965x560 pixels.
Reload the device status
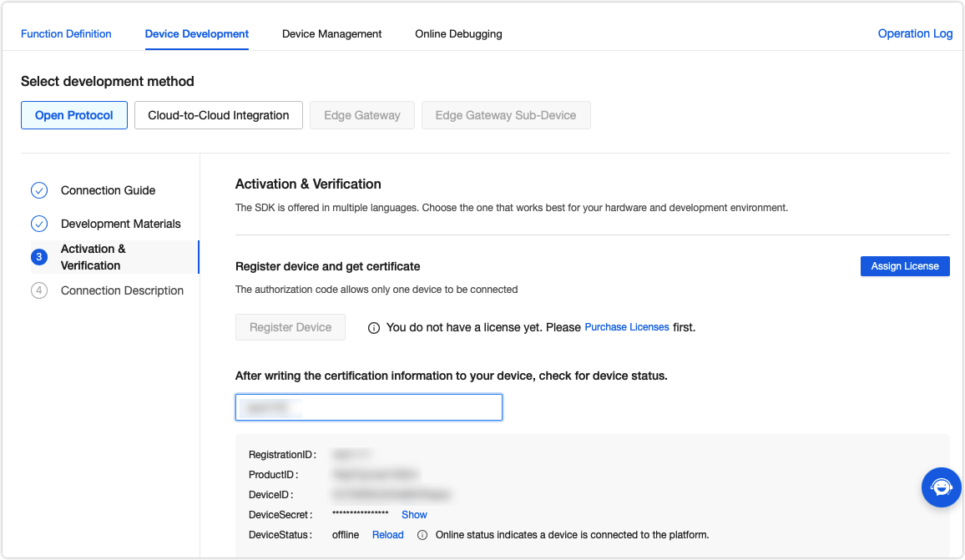tap(388, 535)
